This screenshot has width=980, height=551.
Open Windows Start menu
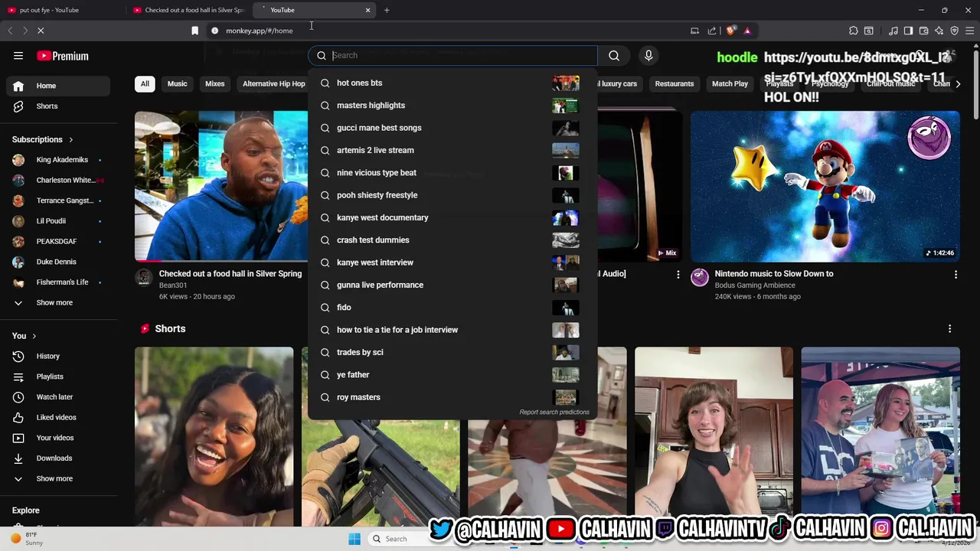tap(354, 539)
